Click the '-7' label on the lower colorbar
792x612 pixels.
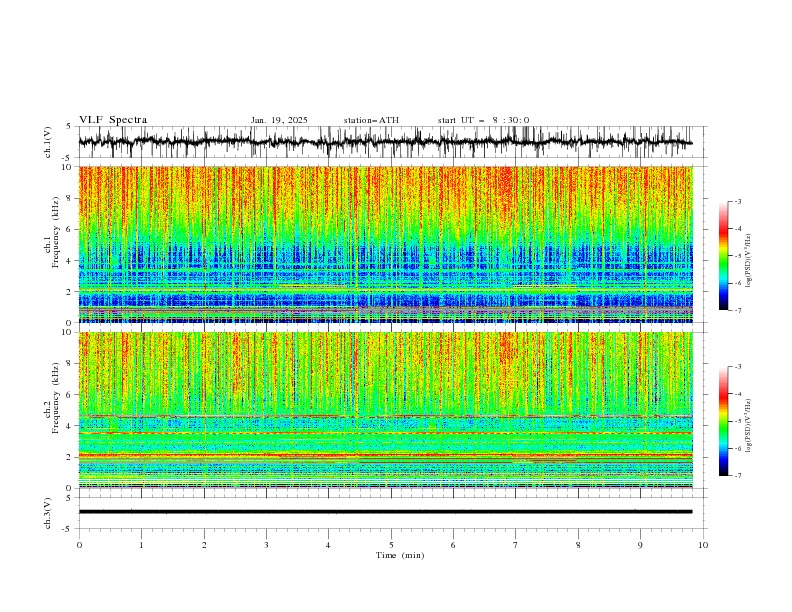coord(737,475)
